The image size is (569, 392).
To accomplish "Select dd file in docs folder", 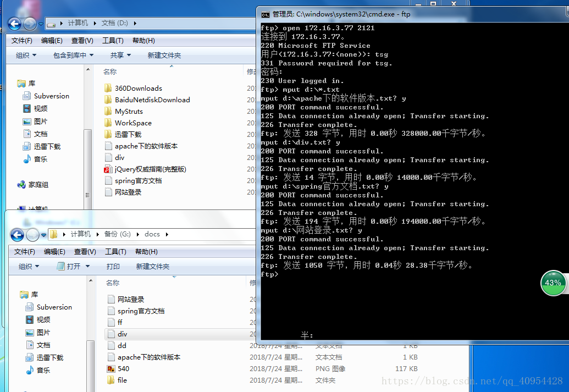I will coord(117,345).
